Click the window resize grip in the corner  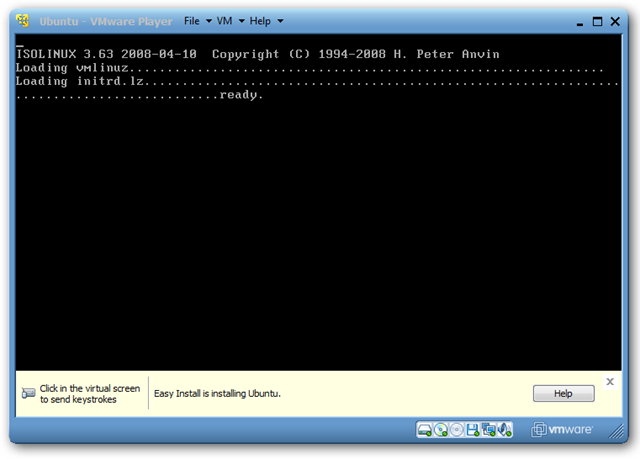coord(616,431)
